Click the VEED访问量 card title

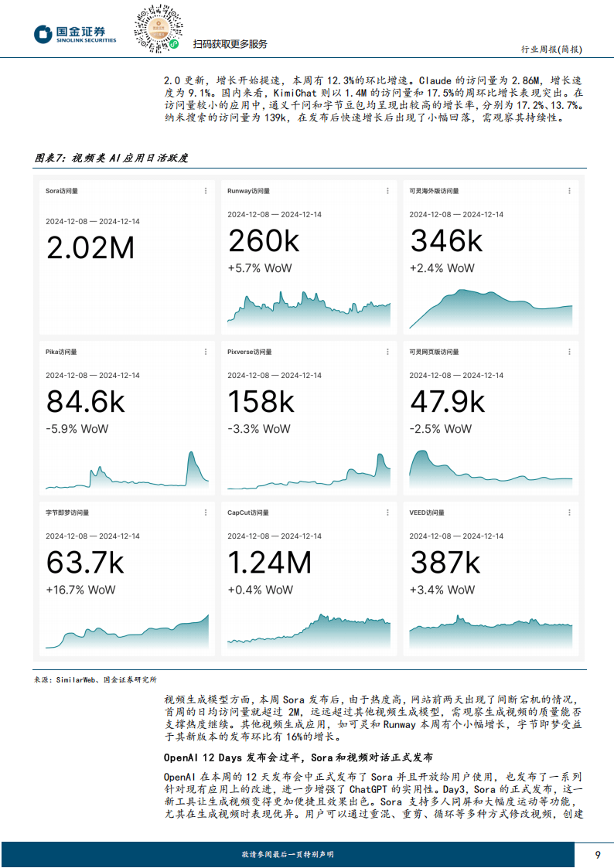coord(427,512)
